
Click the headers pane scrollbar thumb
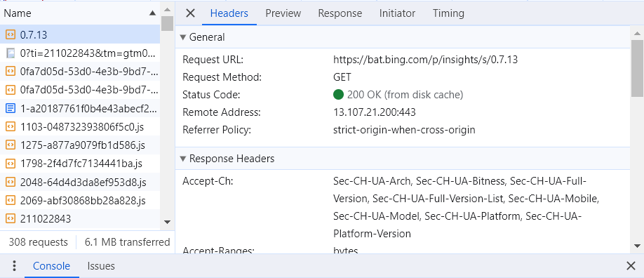tap(637, 69)
